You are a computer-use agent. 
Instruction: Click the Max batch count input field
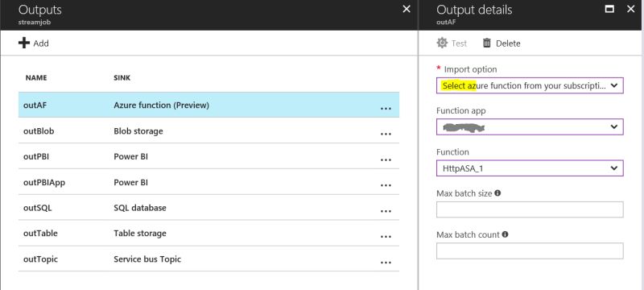click(x=530, y=251)
